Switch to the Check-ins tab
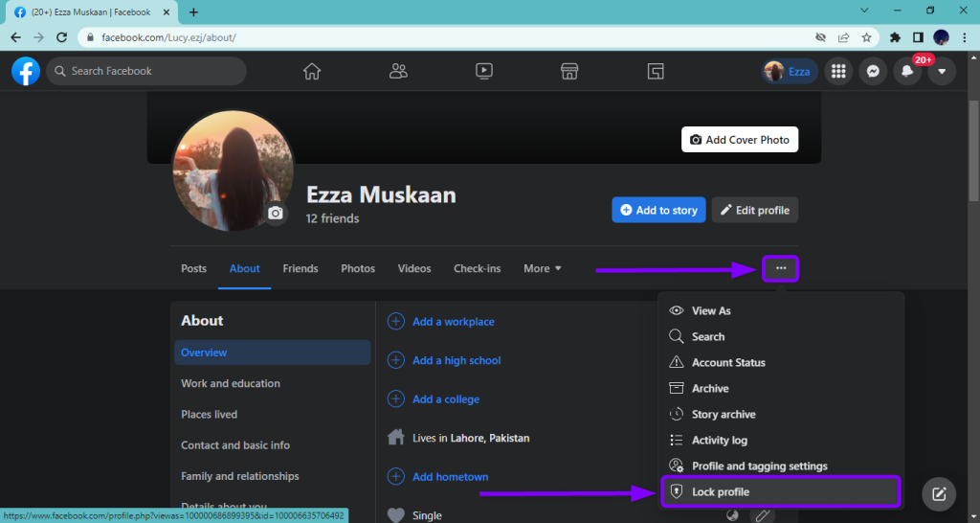The width and height of the screenshot is (980, 523). click(478, 268)
